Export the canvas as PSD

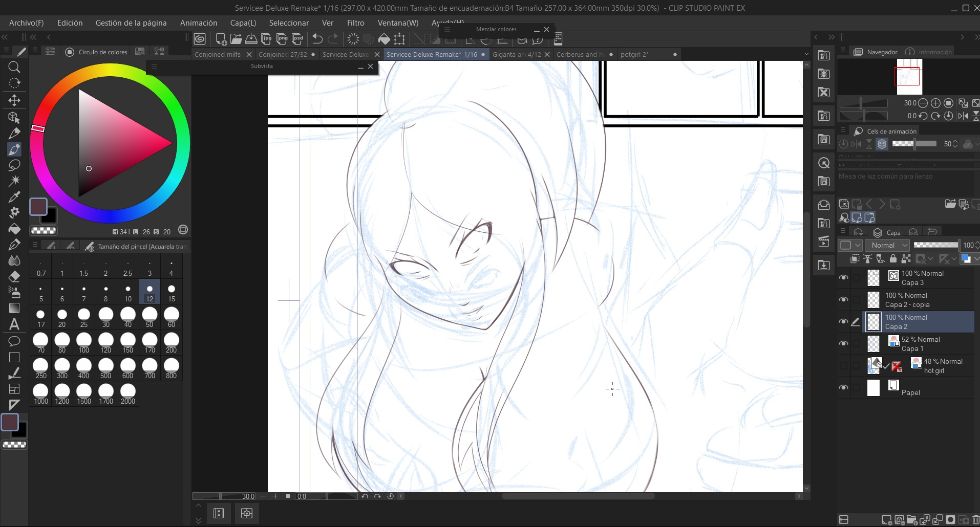[297, 39]
